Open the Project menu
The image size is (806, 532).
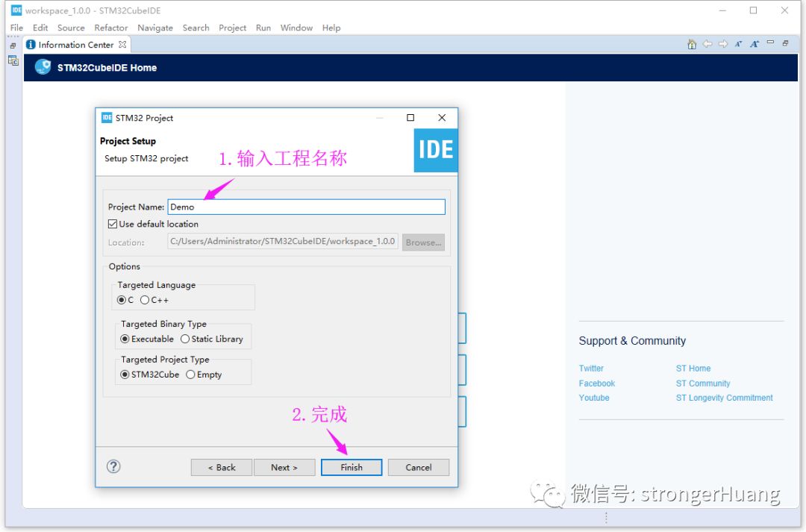[232, 28]
